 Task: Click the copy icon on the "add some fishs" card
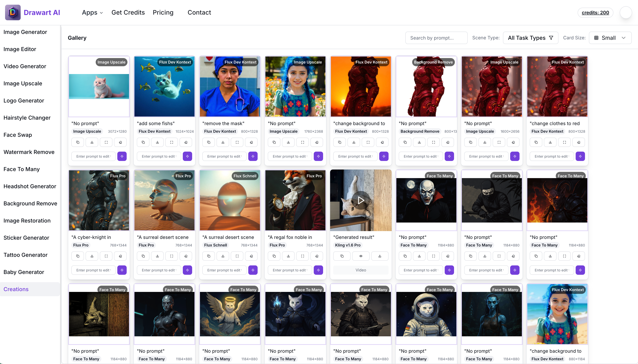pos(143,142)
